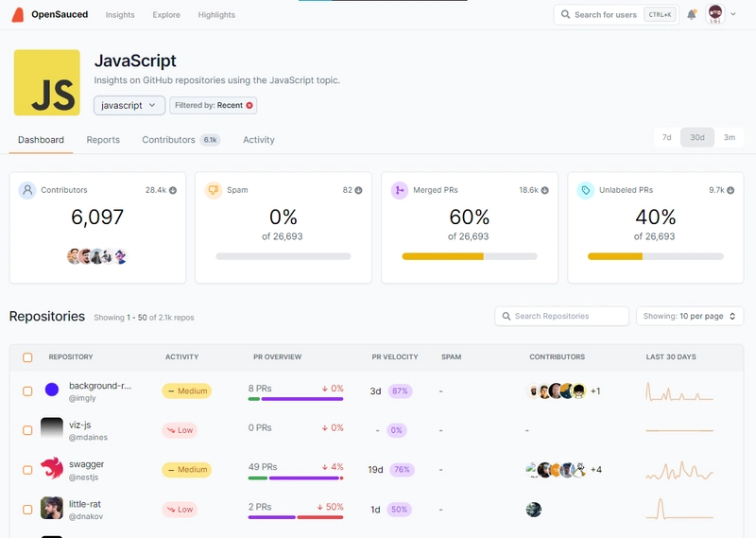Click the @mdaines gradient avatar
The width and height of the screenshot is (756, 538).
[x=52, y=428]
